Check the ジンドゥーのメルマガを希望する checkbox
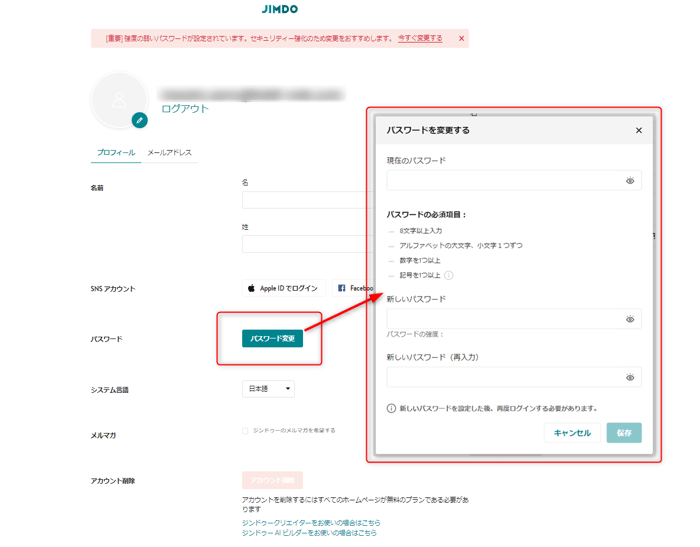This screenshot has width=700, height=547. (x=245, y=430)
